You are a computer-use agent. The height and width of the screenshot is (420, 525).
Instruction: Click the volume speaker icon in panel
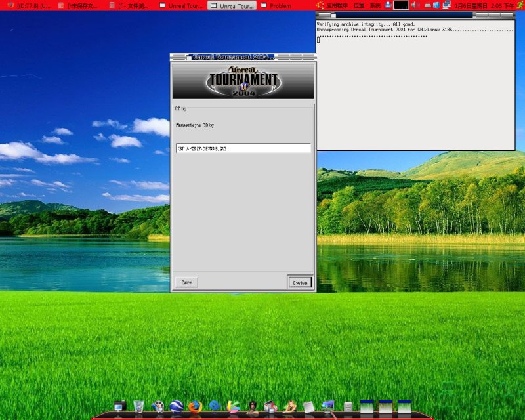415,5
